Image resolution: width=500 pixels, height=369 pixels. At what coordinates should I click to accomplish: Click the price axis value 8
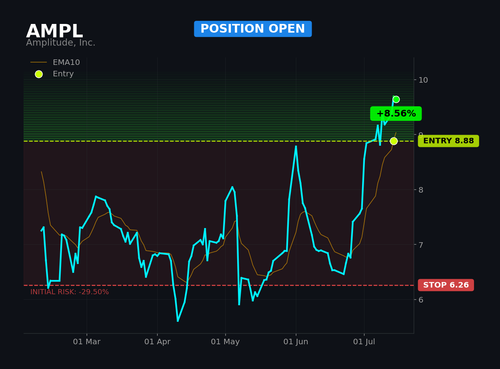click(421, 190)
